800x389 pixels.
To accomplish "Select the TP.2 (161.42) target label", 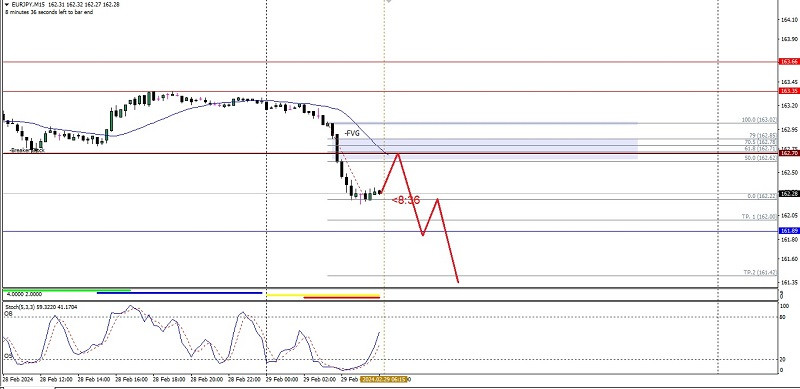I will click(760, 273).
